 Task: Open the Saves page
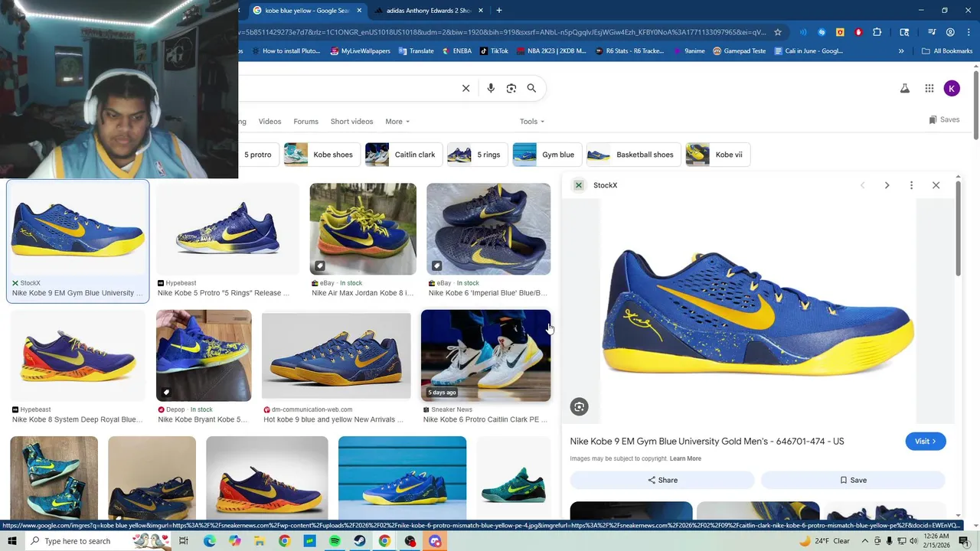point(944,120)
